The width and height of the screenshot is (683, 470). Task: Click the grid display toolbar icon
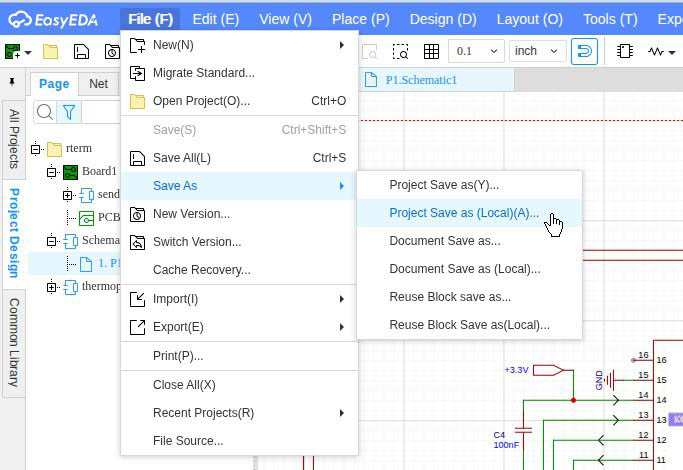pyautogui.click(x=431, y=51)
